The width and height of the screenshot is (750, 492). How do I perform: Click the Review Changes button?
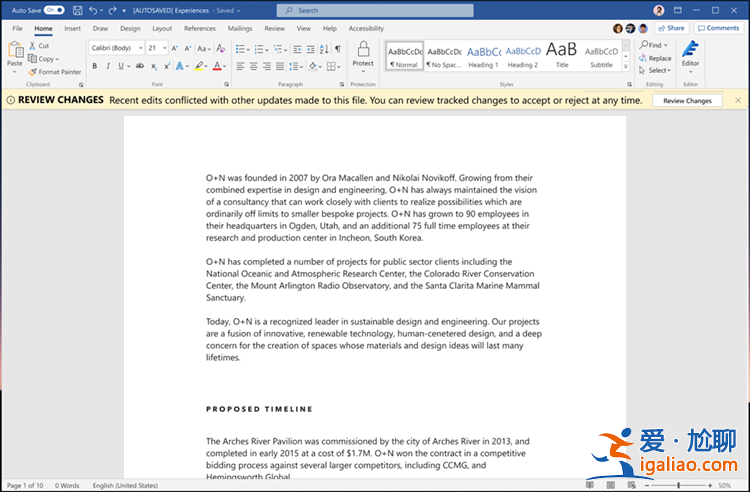[687, 101]
